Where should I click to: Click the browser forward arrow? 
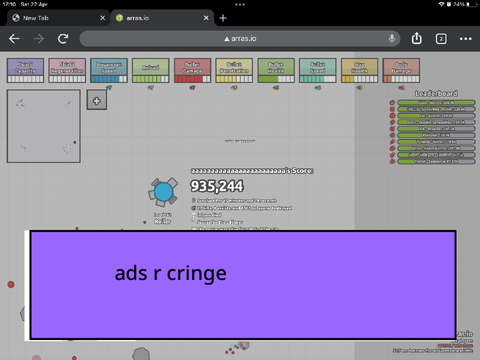click(x=39, y=39)
